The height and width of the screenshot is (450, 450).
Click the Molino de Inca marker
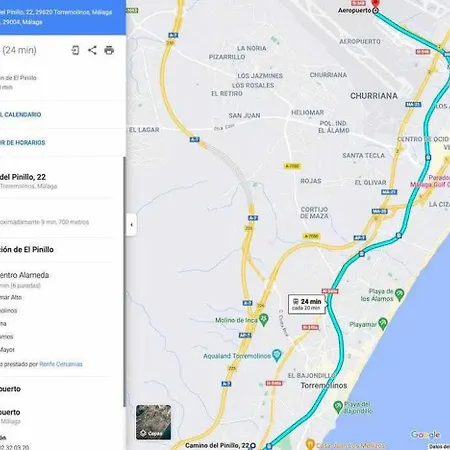point(264,319)
